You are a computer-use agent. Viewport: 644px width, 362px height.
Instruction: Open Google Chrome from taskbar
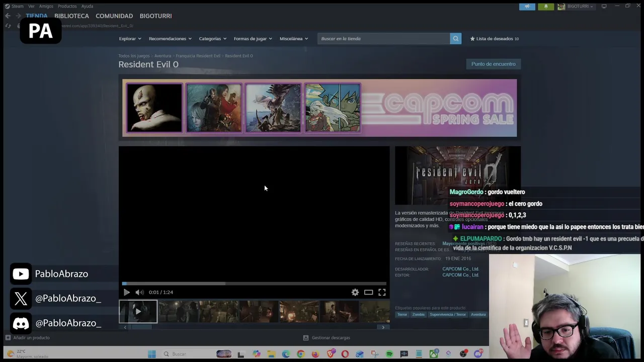point(300,354)
